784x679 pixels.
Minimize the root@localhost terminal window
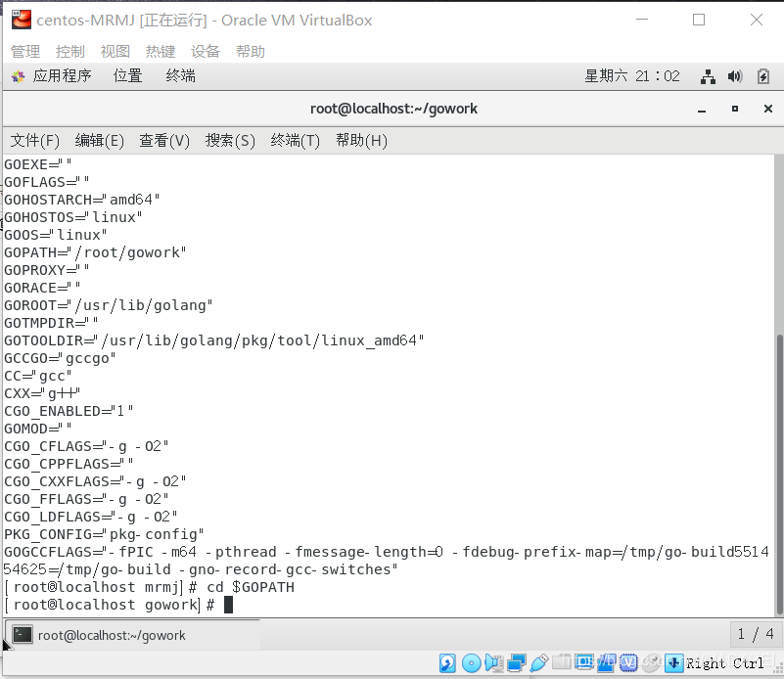(x=702, y=109)
